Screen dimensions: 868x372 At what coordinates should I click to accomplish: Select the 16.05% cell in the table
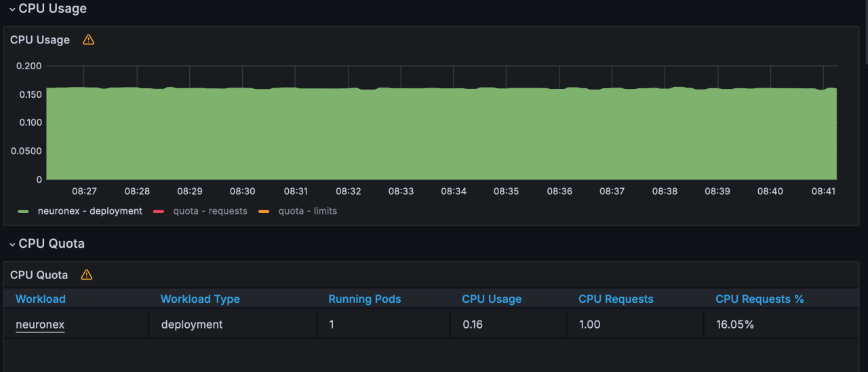click(x=735, y=324)
